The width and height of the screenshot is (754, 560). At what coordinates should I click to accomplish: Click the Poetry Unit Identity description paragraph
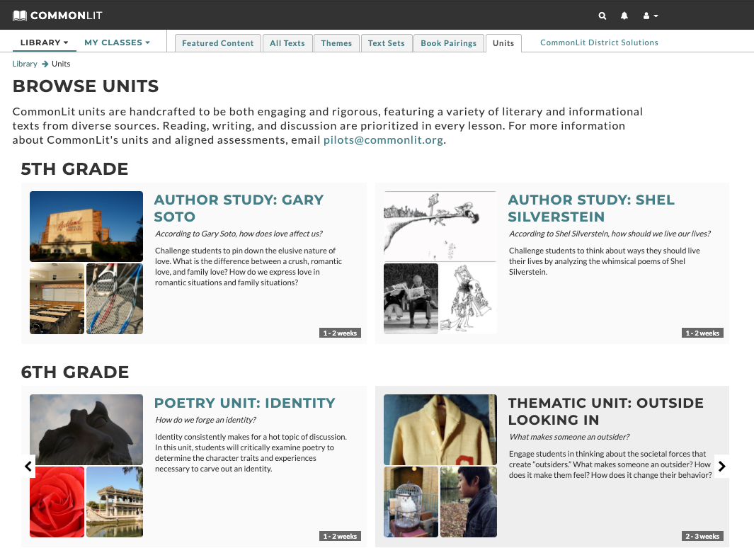[251, 453]
